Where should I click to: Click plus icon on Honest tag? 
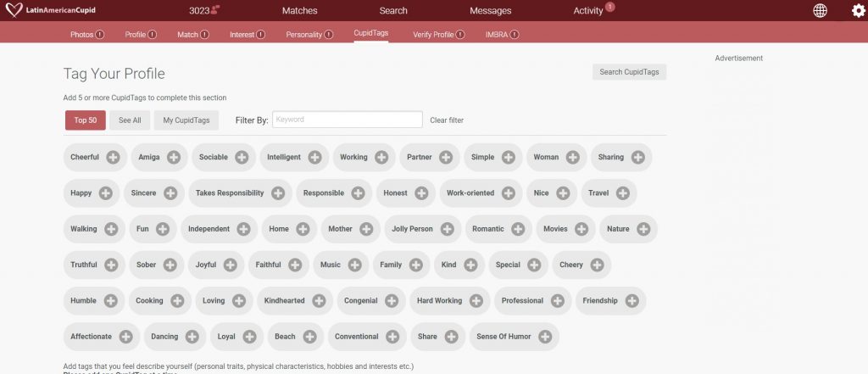click(x=421, y=193)
